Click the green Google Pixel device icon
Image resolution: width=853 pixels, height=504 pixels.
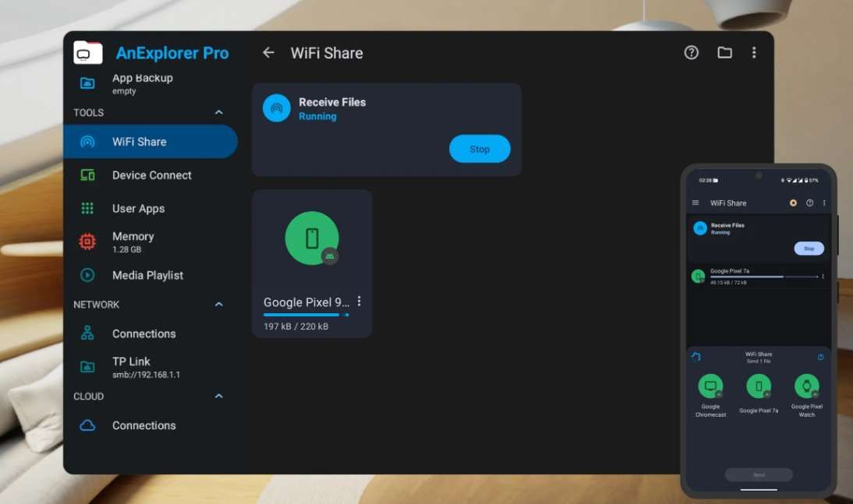312,238
